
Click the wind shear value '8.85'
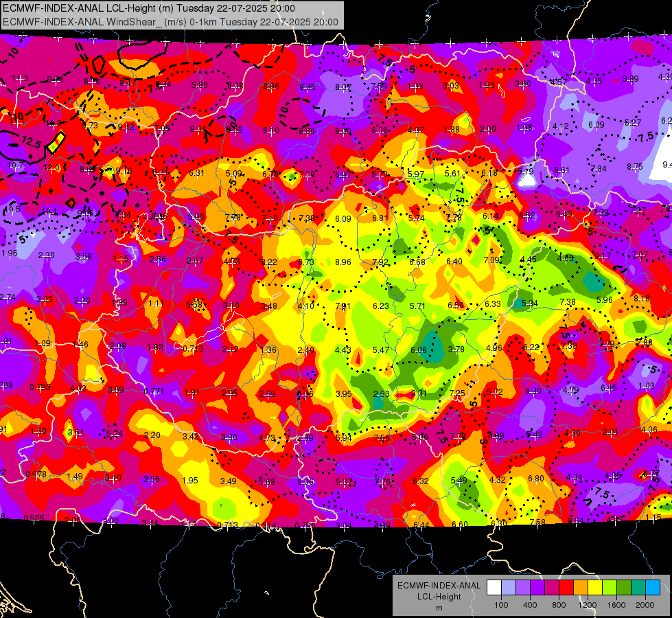[308, 87]
